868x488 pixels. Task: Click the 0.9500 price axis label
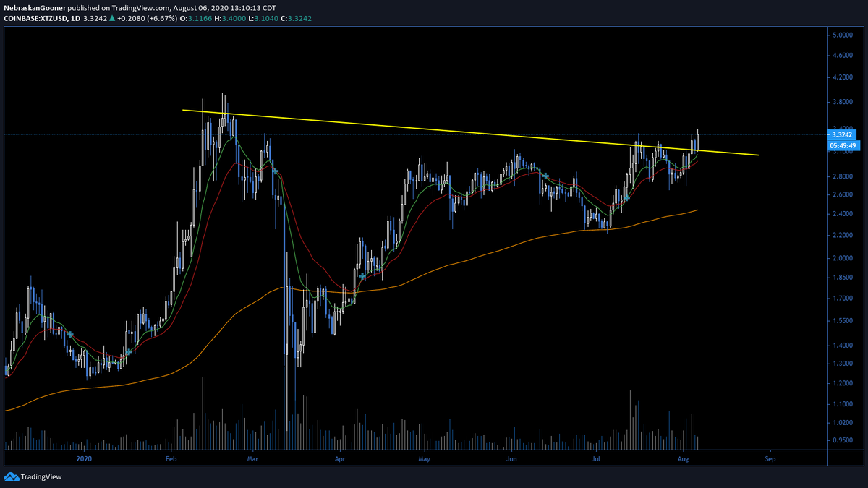pyautogui.click(x=842, y=440)
